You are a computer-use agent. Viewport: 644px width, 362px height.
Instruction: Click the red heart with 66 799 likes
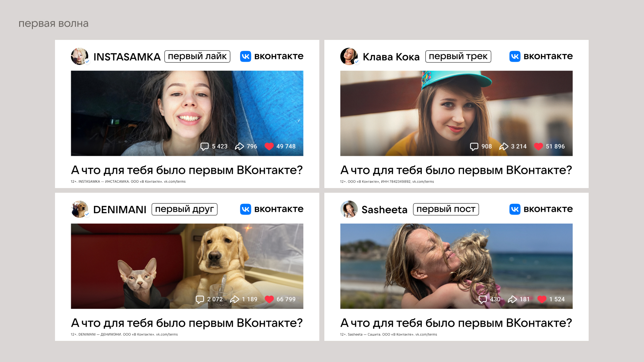[x=269, y=299]
